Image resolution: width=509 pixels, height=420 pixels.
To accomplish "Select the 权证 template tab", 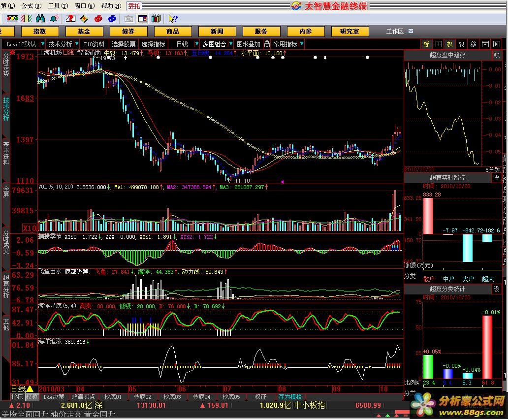I will click(x=261, y=397).
